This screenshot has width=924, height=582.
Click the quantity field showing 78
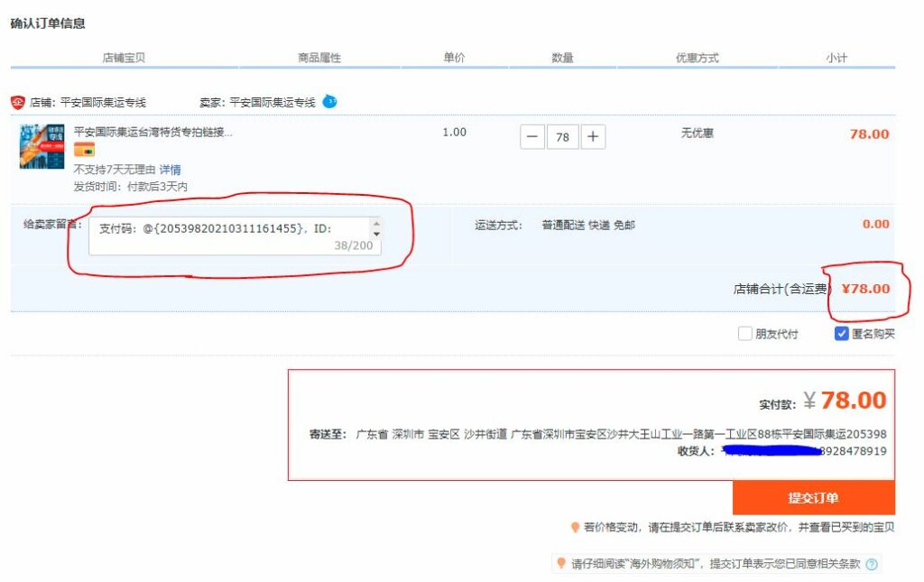(563, 136)
